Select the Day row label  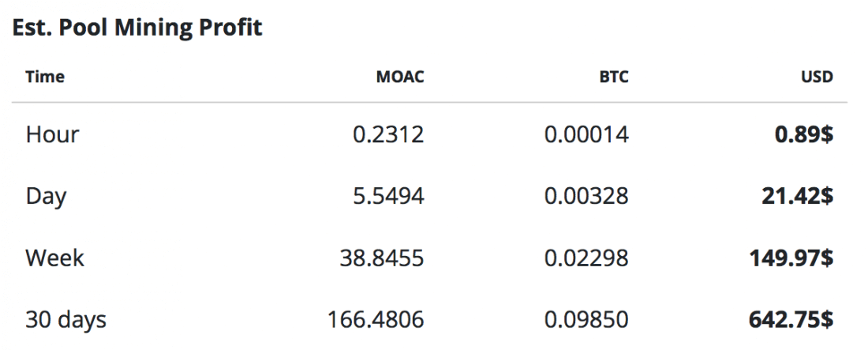tap(46, 197)
